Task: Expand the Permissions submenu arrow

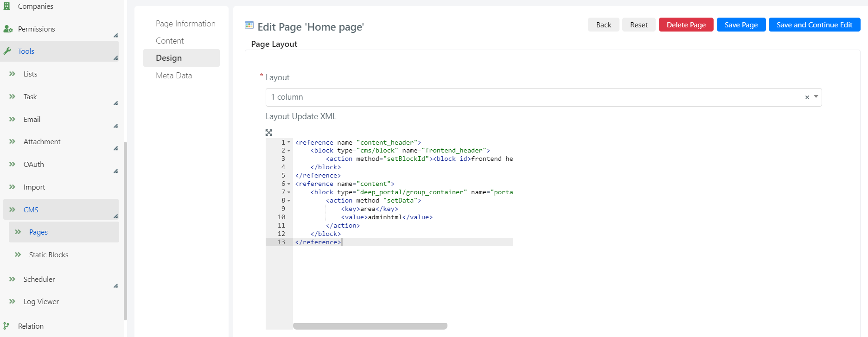Action: (115, 35)
